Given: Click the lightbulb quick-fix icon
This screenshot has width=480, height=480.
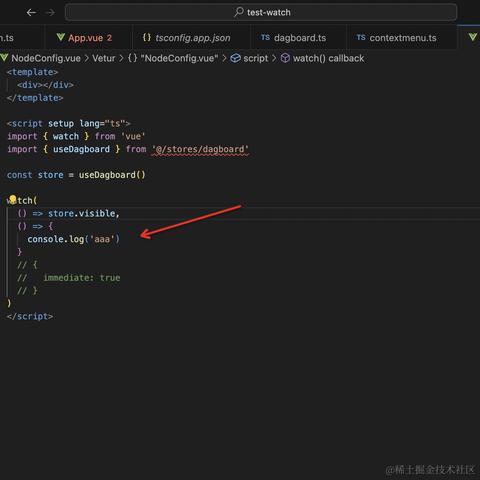Looking at the screenshot, I should tap(12, 200).
